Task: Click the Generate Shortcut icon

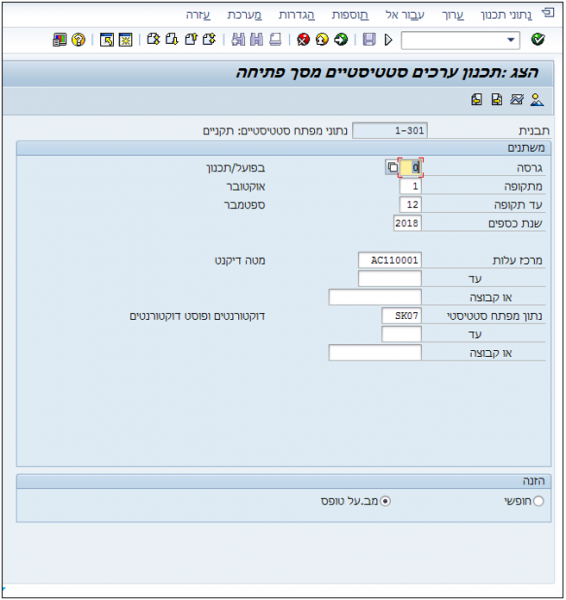Action: point(106,39)
